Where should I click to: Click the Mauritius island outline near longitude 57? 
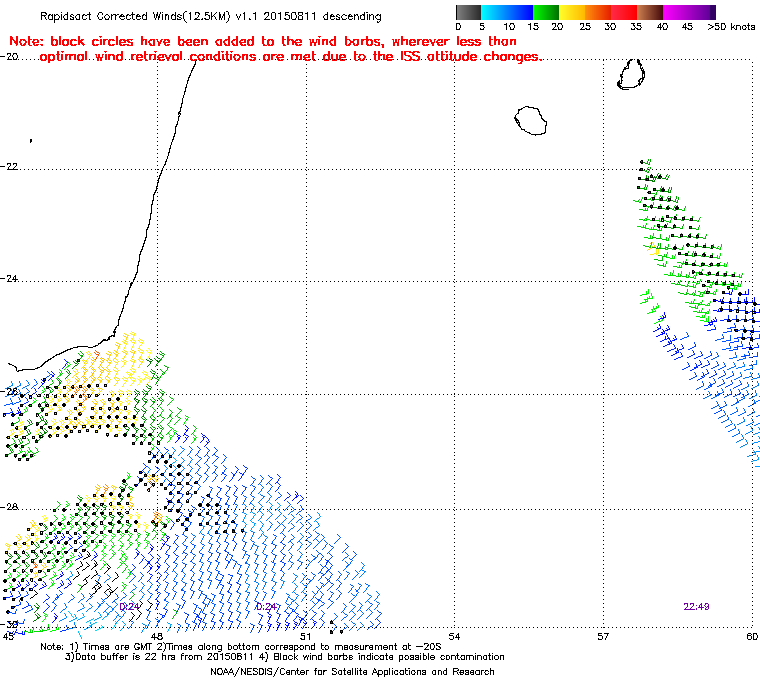631,74
